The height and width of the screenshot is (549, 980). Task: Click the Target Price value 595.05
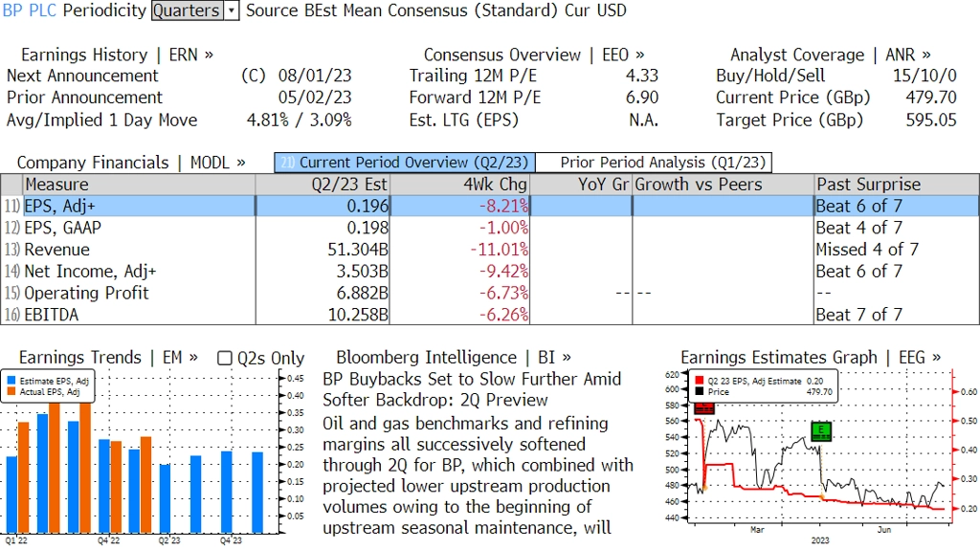930,121
